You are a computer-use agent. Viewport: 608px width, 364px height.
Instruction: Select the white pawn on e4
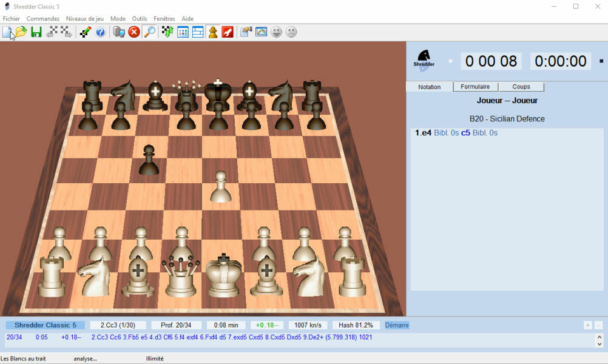click(x=221, y=188)
